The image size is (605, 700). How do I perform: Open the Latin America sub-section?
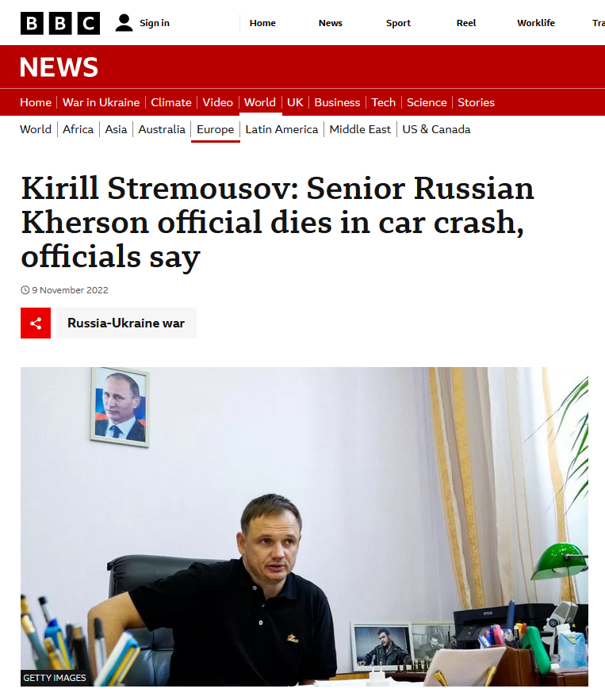(281, 129)
